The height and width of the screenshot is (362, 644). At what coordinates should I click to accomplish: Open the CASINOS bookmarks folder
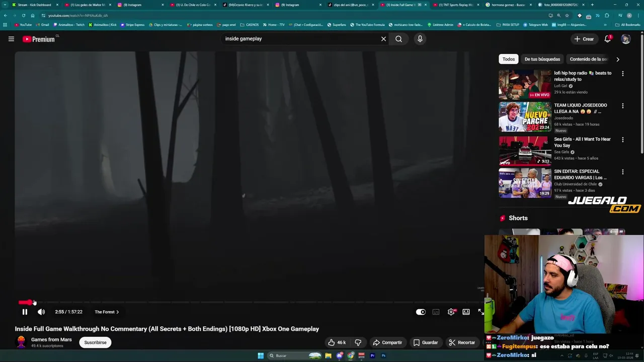tap(250, 25)
